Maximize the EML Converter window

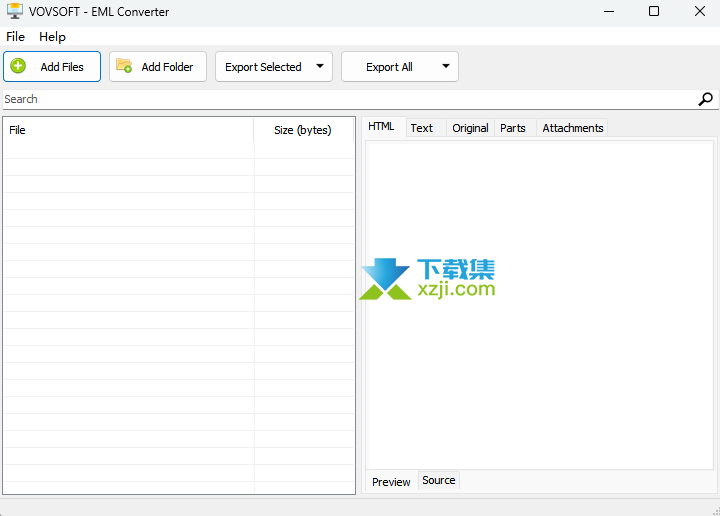(x=654, y=11)
